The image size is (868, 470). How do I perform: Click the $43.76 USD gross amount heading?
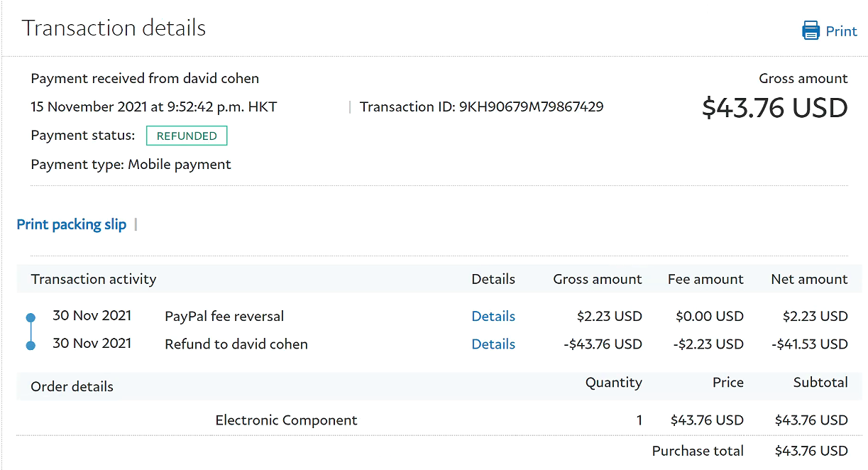pyautogui.click(x=774, y=108)
